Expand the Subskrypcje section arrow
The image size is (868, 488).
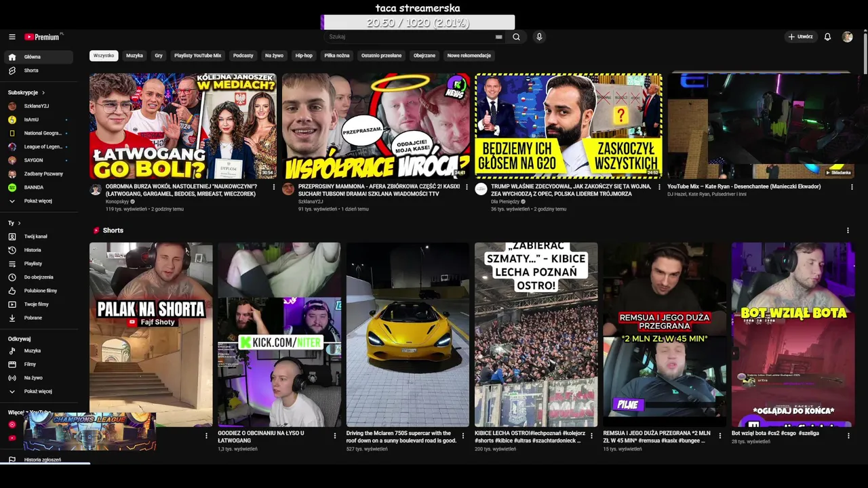43,92
